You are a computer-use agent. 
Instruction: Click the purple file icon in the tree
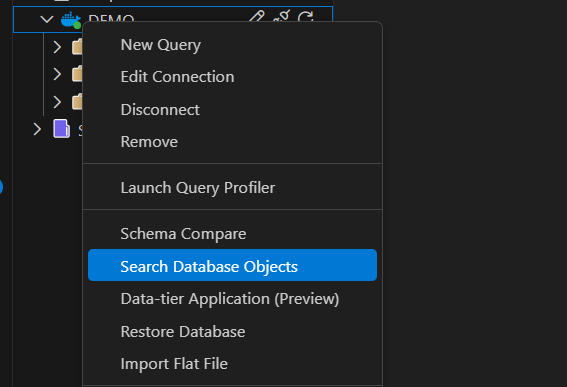(x=61, y=129)
